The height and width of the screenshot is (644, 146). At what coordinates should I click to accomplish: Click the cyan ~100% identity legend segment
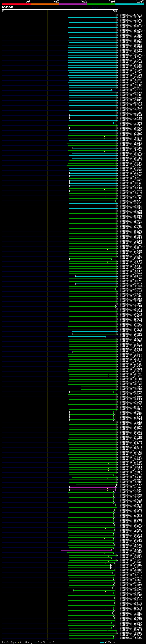(130, 4)
